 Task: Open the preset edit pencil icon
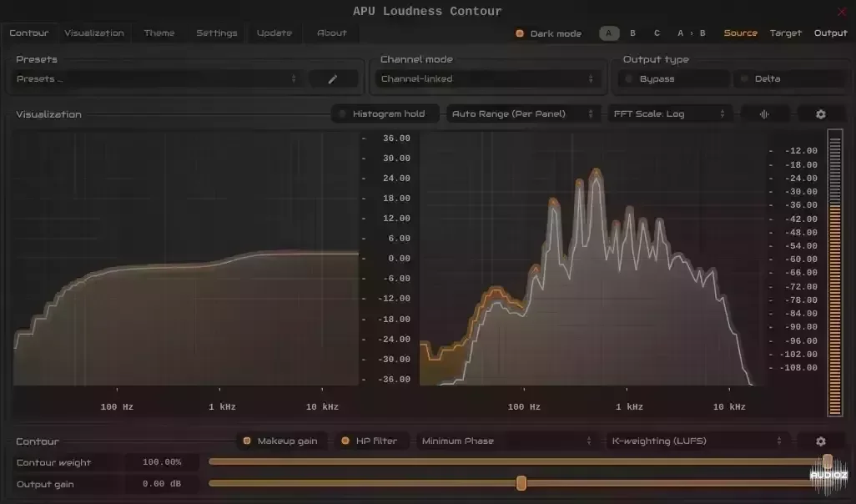332,79
